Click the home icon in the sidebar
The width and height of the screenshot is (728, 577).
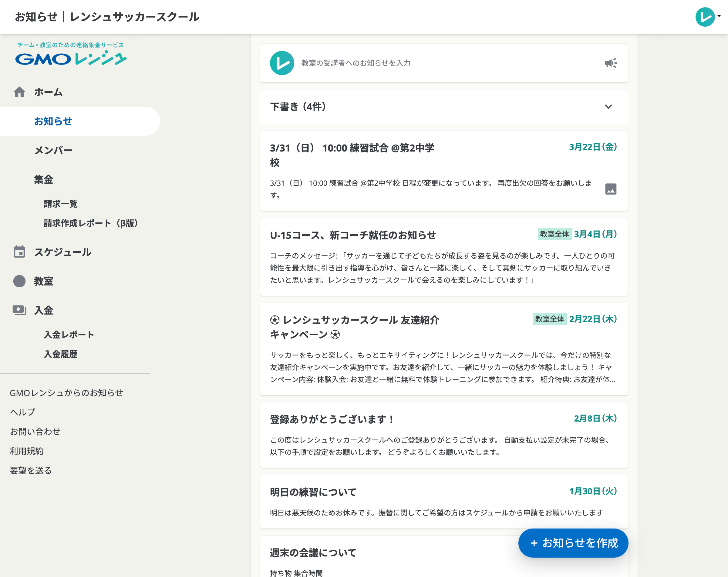[x=20, y=92]
